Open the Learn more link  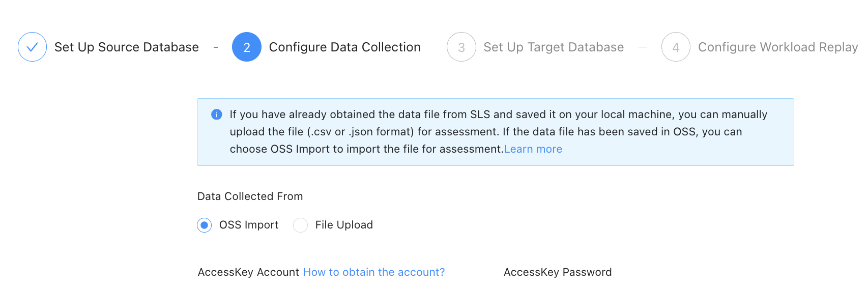(533, 149)
